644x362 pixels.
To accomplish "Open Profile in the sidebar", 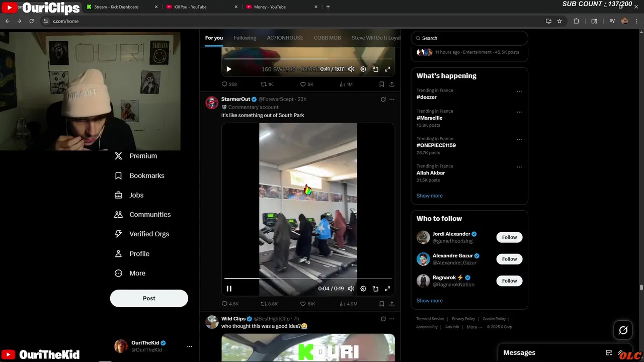I will pyautogui.click(x=132, y=254).
